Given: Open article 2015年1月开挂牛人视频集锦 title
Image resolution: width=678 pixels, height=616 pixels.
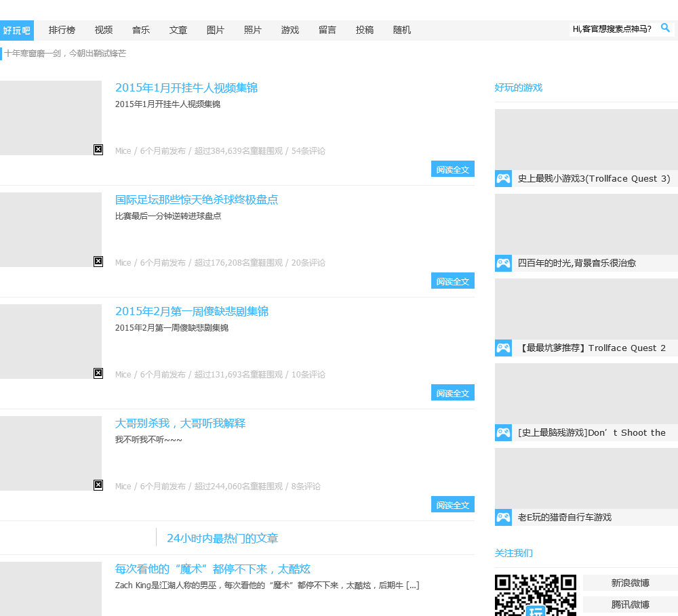Looking at the screenshot, I should [x=186, y=87].
